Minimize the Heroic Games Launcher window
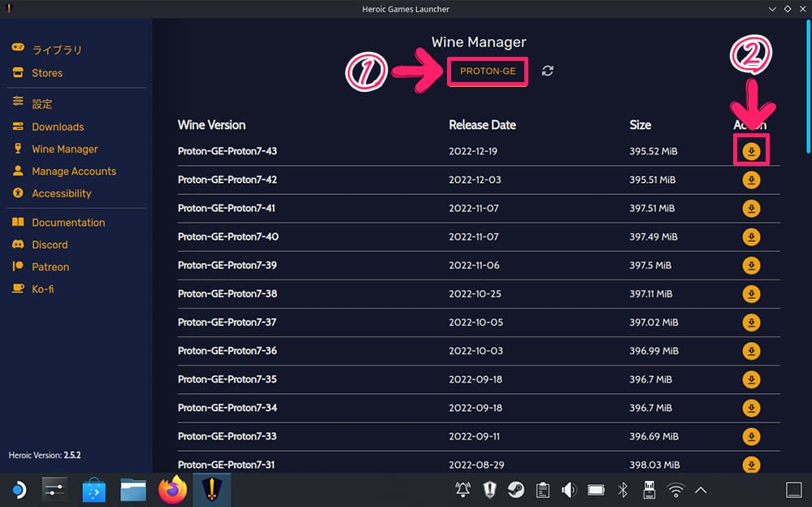Screen dimensions: 812x507 [772, 9]
